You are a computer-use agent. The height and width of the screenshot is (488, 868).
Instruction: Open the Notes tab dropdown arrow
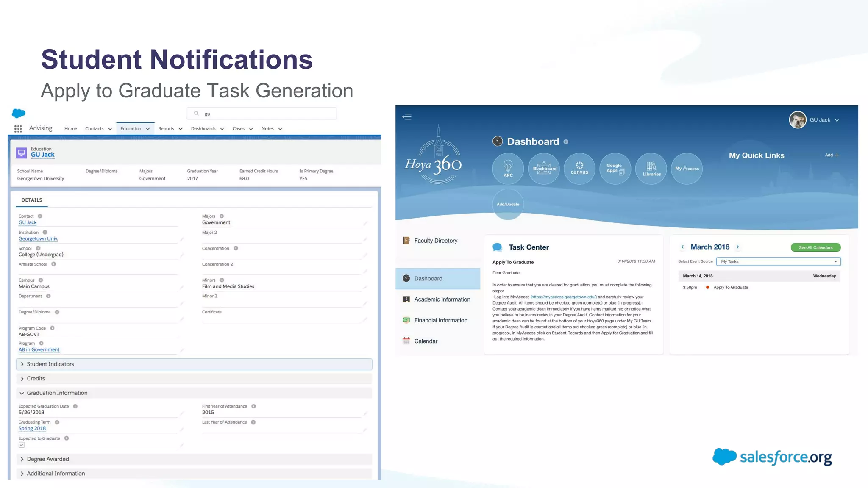point(280,129)
